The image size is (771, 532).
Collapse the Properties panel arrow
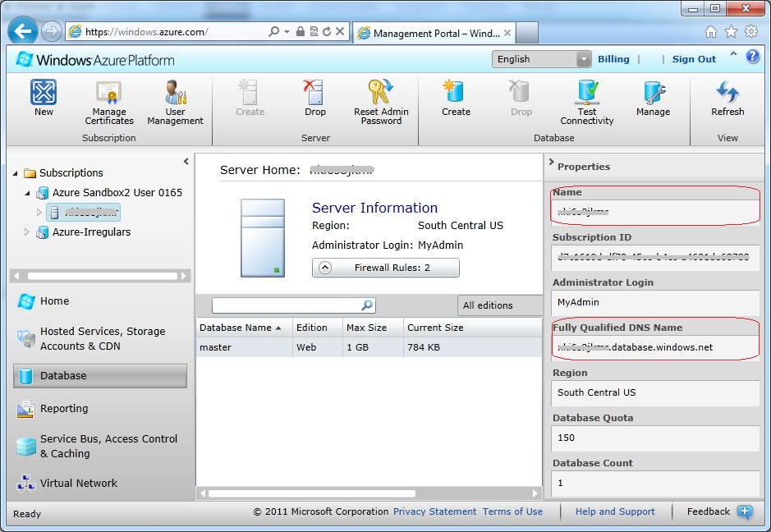click(551, 162)
